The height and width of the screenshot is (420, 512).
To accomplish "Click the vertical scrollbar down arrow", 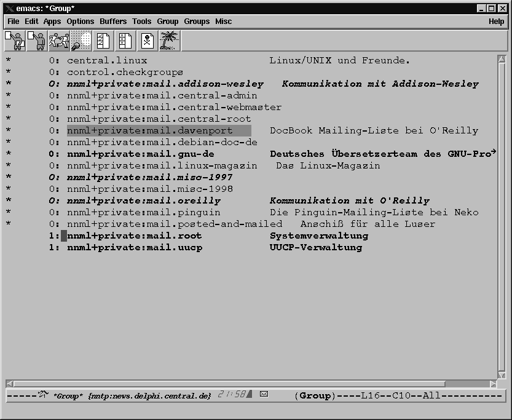I will pyautogui.click(x=502, y=374).
